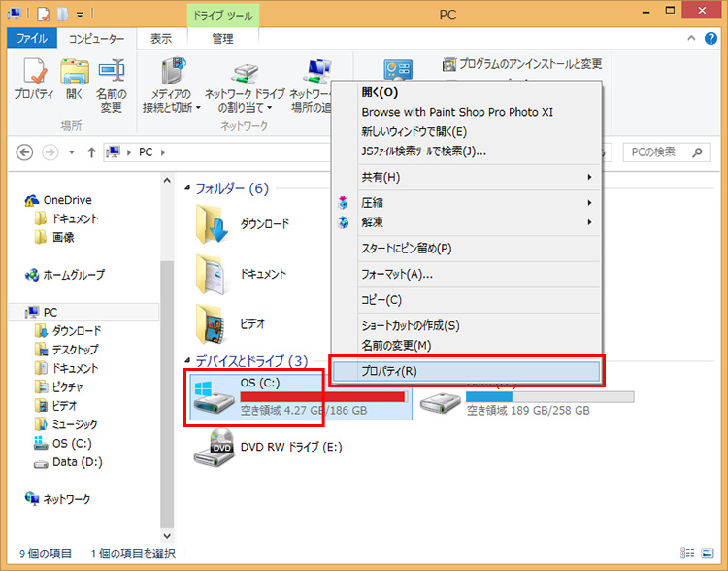
Task: Choose Open (開く(O)) in the context menu
Action: 466,92
